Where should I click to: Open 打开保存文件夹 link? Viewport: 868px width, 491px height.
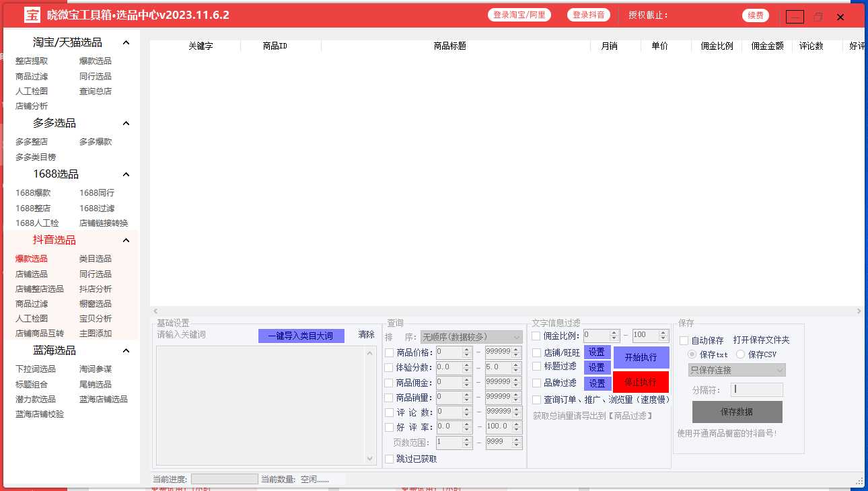click(x=762, y=340)
